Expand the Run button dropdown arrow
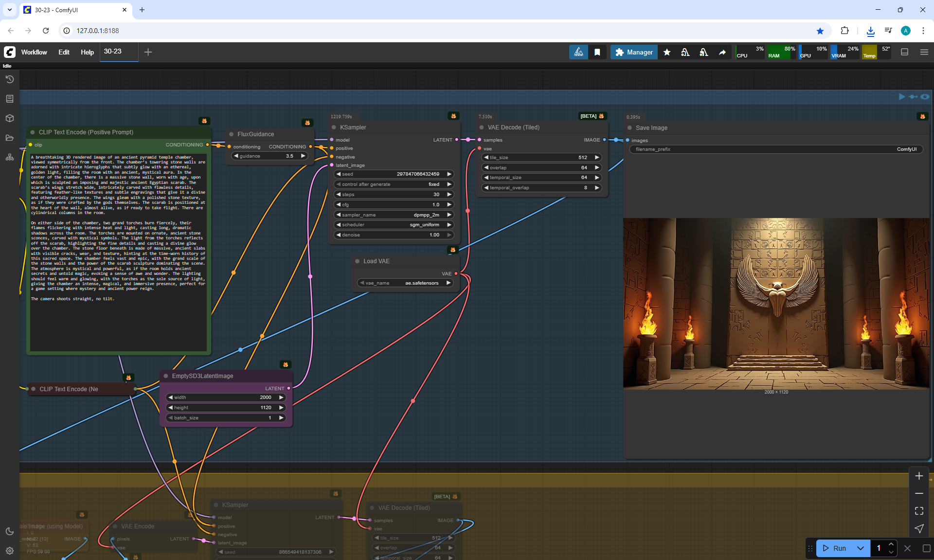The height and width of the screenshot is (560, 934). (861, 548)
